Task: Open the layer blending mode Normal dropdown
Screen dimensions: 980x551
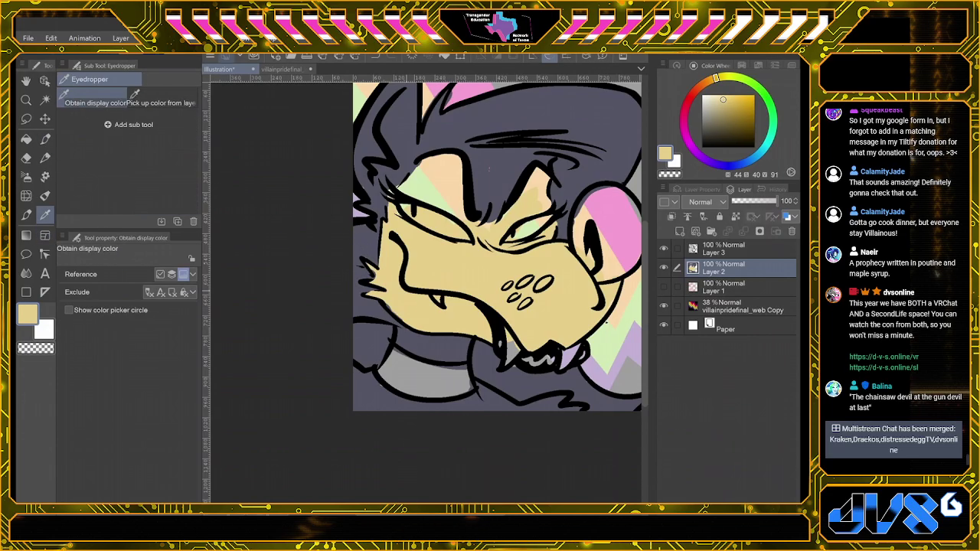Action: [x=704, y=202]
